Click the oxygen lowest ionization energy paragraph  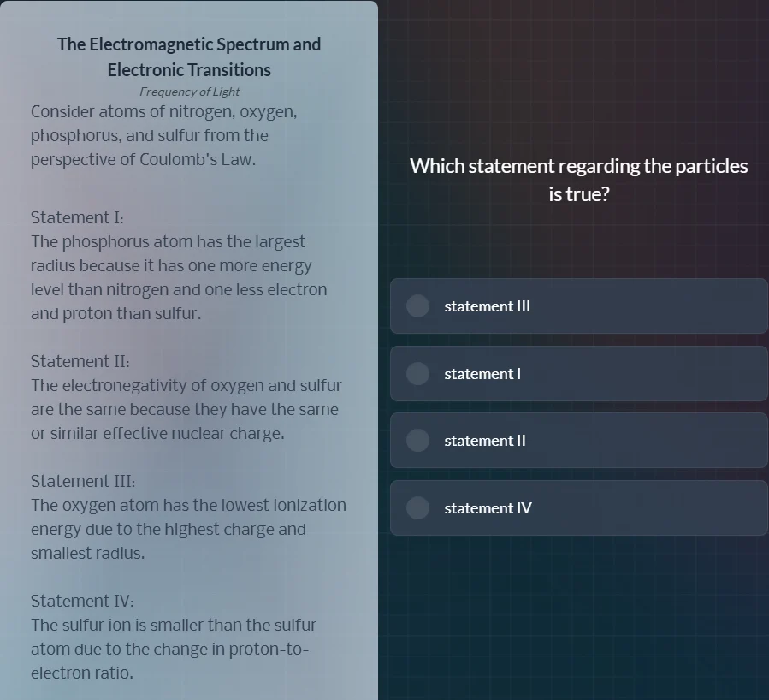[x=188, y=529]
